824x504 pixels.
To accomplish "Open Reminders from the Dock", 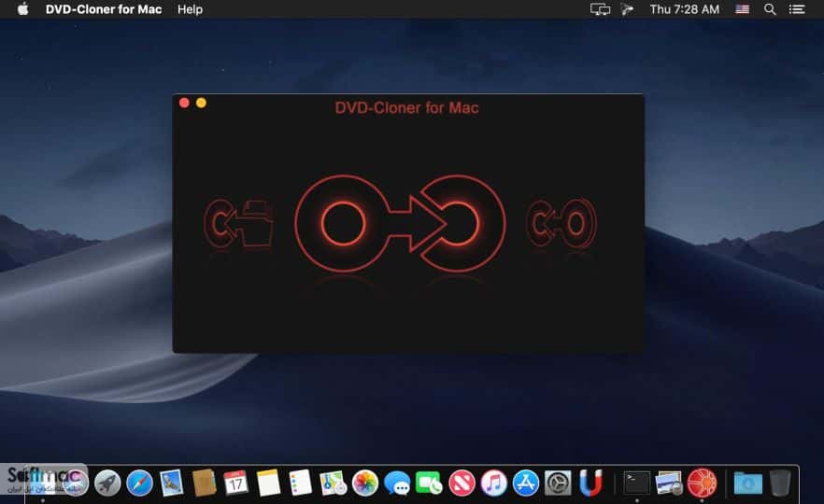I will point(301,483).
